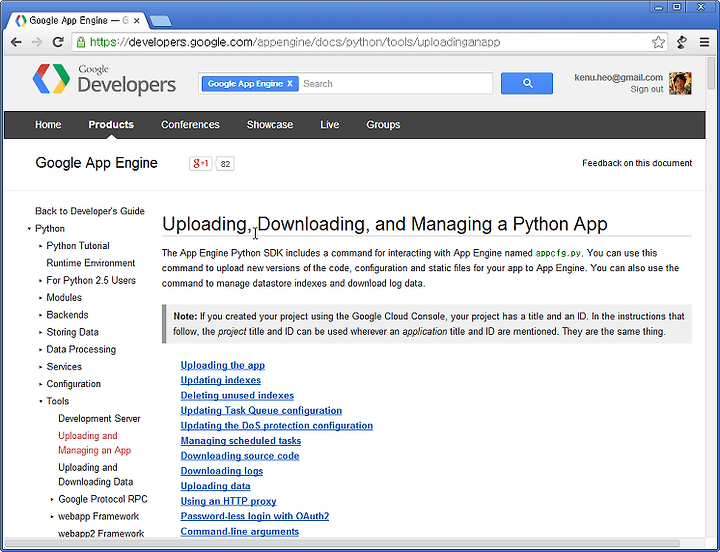
Task: Expand the Python Tutorial tree item
Action: coord(40,246)
